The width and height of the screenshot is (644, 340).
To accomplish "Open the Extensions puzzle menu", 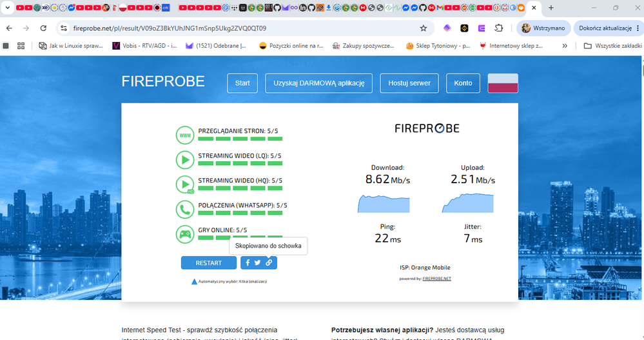I will coord(498,28).
